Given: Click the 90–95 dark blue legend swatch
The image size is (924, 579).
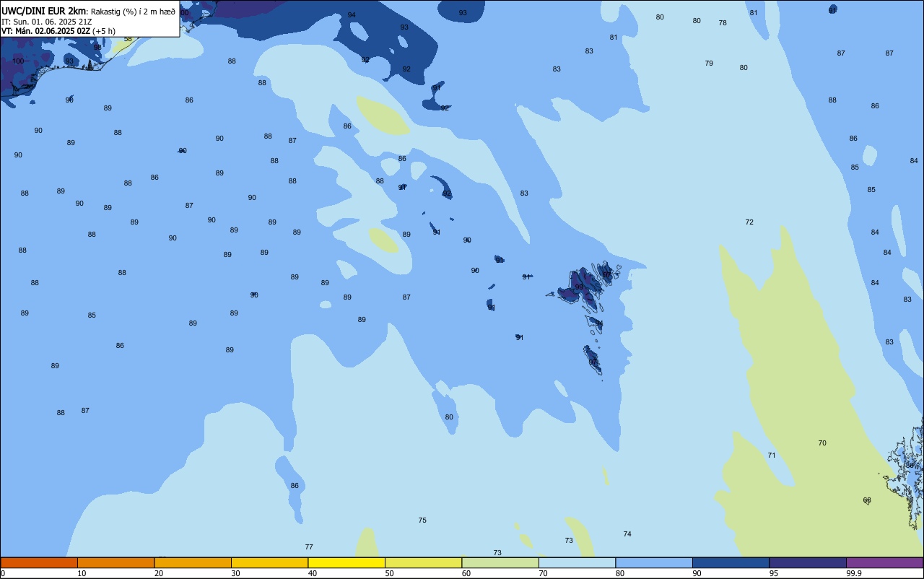Looking at the screenshot, I should click(x=731, y=562).
